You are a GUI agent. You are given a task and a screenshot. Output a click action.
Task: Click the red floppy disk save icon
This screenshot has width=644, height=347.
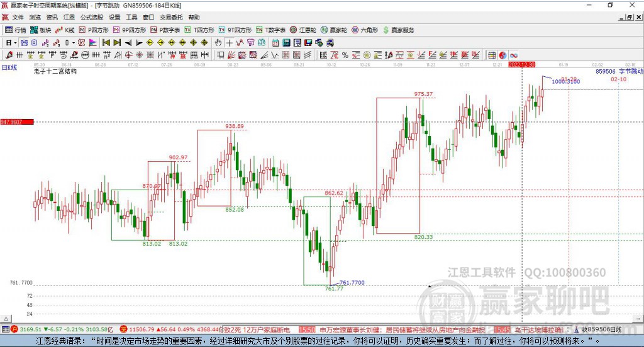click(x=308, y=43)
